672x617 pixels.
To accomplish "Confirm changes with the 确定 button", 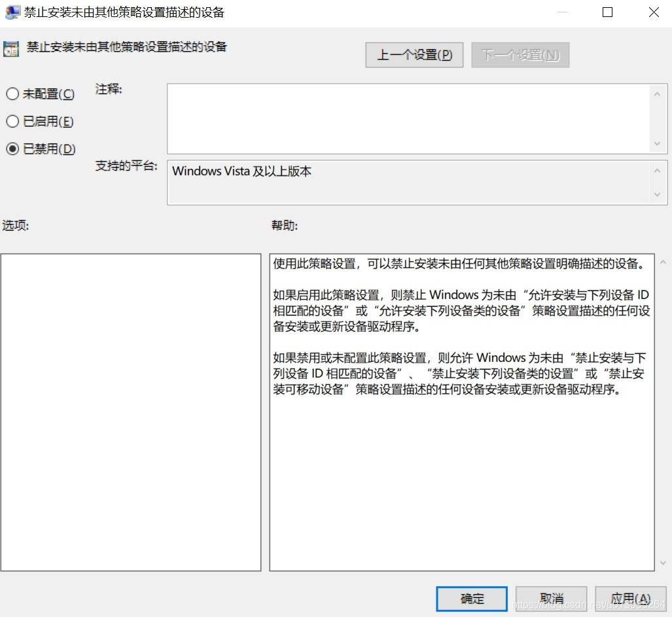I will [x=472, y=599].
